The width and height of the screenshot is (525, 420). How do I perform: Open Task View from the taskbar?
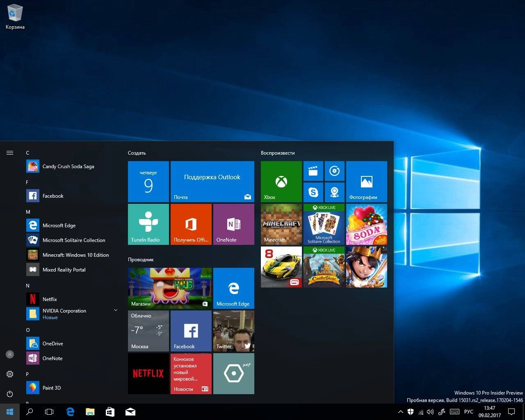click(49, 412)
